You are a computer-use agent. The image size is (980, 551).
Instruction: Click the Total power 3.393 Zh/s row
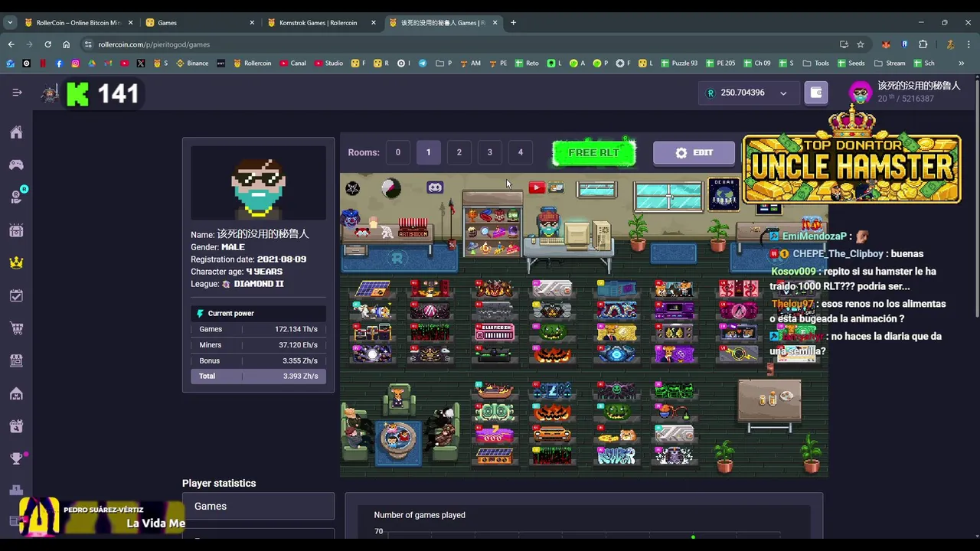tap(258, 377)
